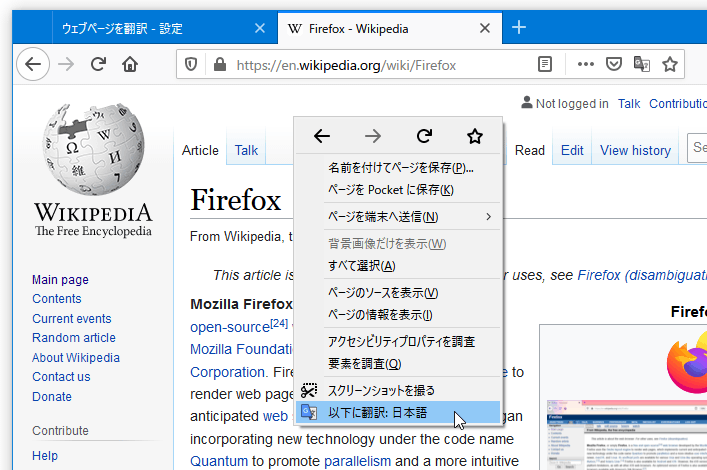Open the About Wikipedia sidebar link

click(x=76, y=358)
